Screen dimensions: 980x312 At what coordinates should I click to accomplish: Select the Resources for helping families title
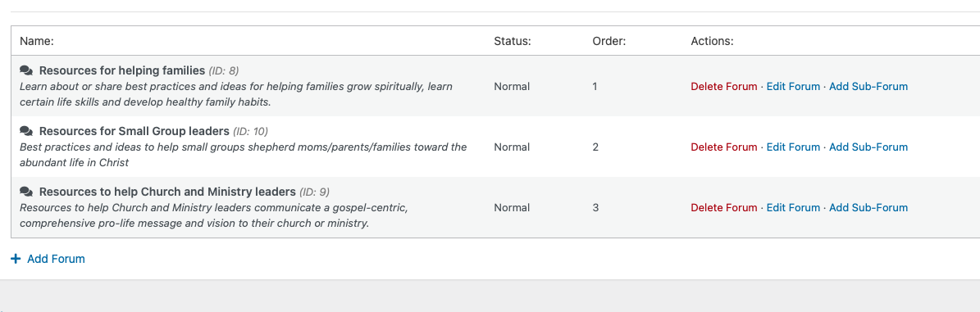tap(122, 70)
